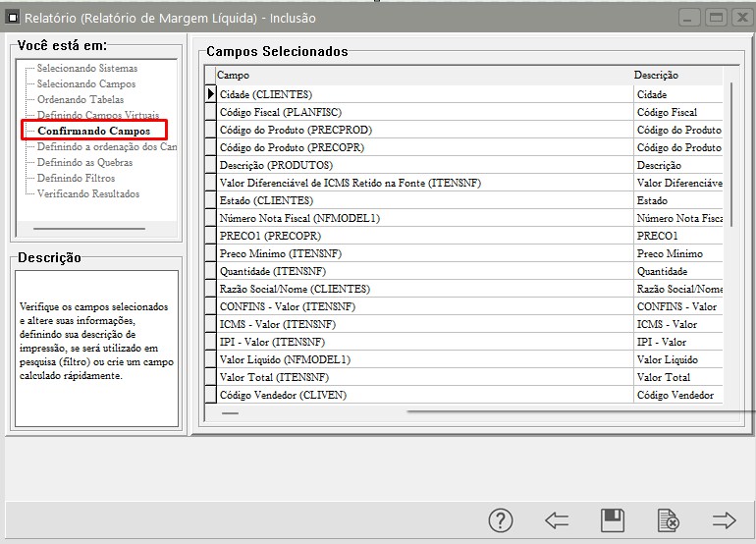Screen dimensions: 756x544
Task: Jump to the Verificando Resultados step
Action: [87, 194]
